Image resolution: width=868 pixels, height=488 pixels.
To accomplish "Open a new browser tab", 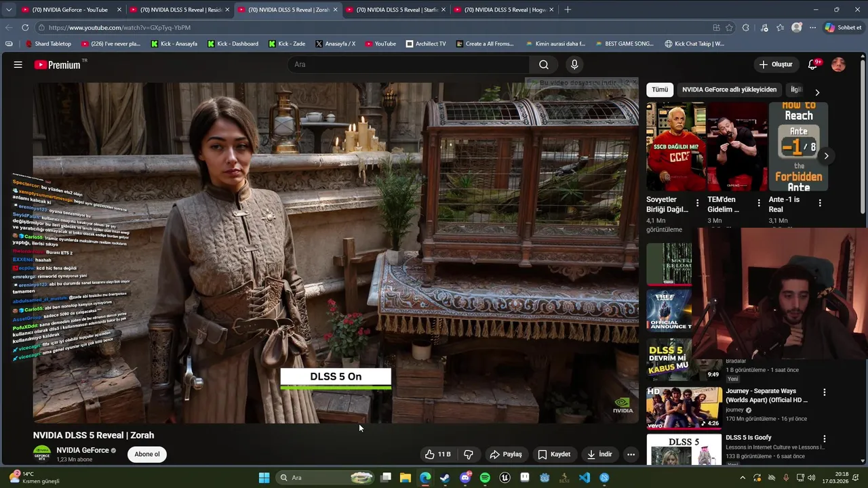I will pyautogui.click(x=568, y=9).
